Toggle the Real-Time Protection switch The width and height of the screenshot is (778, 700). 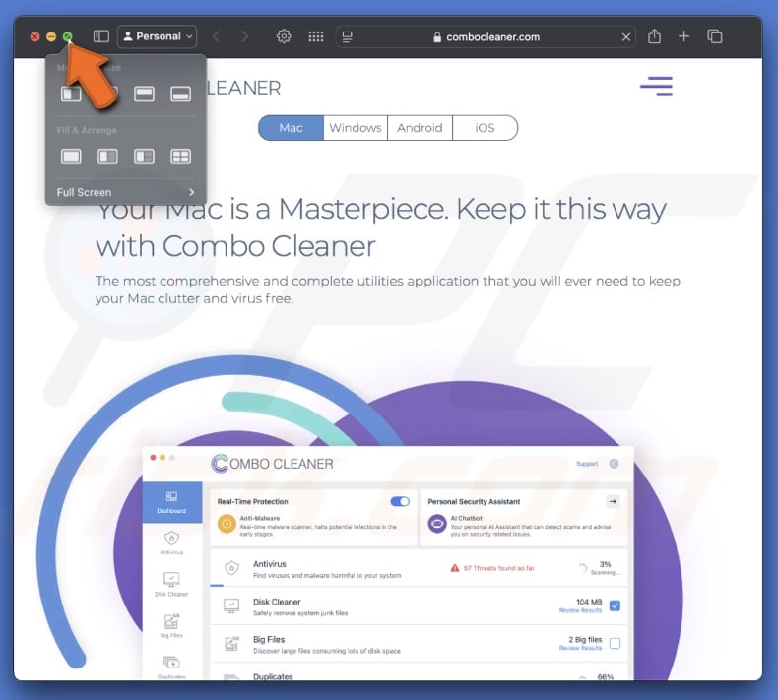pos(400,501)
